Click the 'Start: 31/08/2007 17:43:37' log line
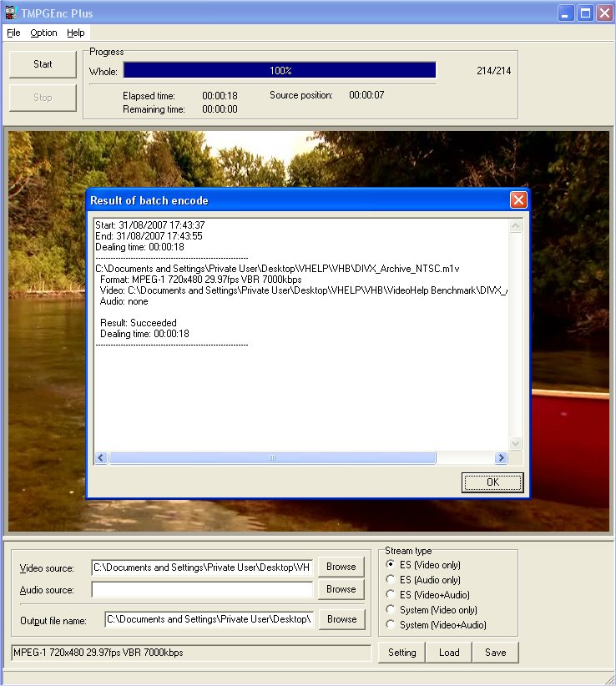Image resolution: width=616 pixels, height=686 pixels. pos(150,225)
